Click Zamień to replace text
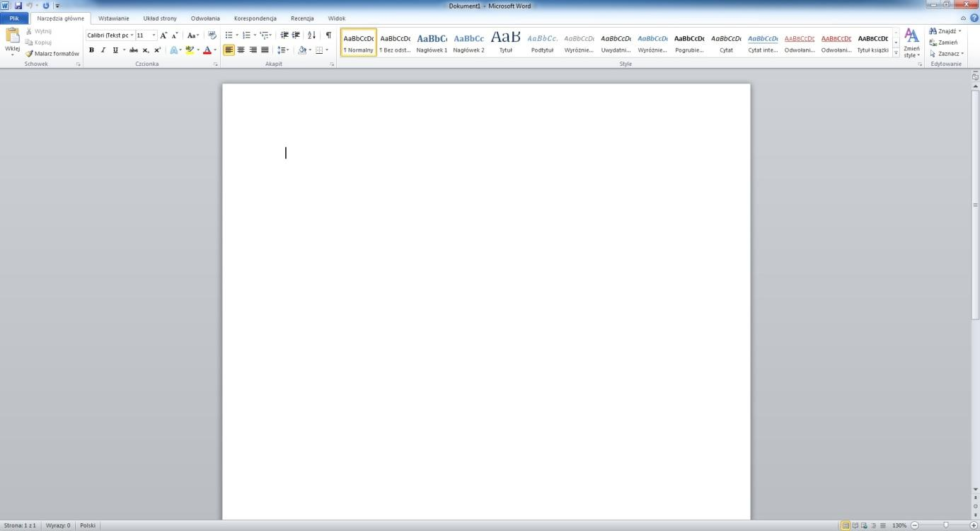 (x=943, y=42)
